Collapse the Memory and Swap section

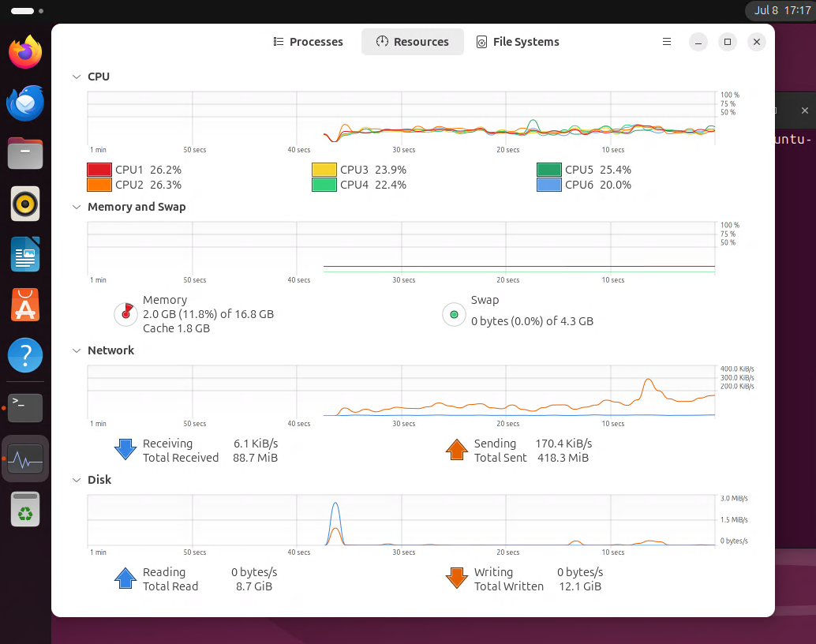tap(77, 207)
